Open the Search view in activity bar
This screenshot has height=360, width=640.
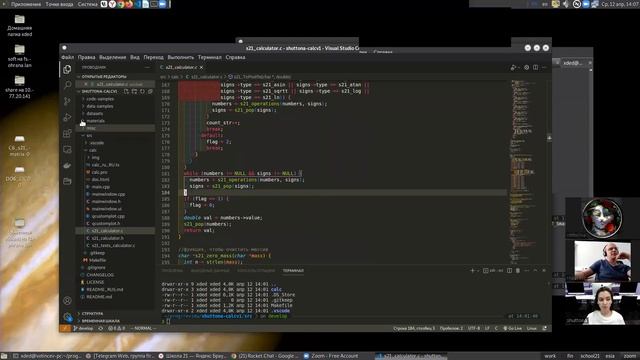click(68, 85)
